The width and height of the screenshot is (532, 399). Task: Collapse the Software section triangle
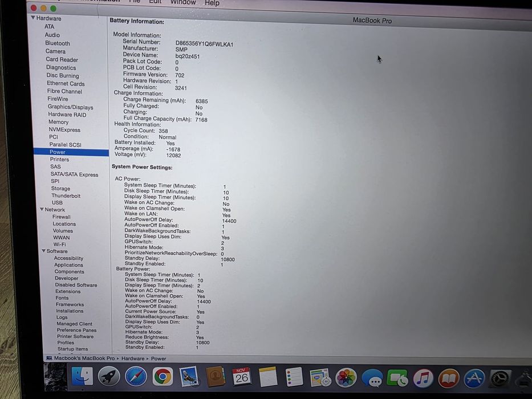[43, 251]
